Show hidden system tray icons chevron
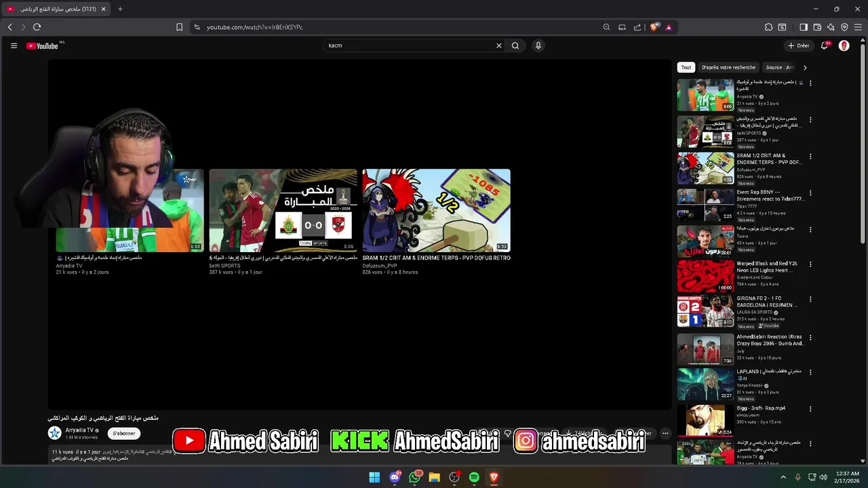This screenshot has height=488, width=868. 783,477
